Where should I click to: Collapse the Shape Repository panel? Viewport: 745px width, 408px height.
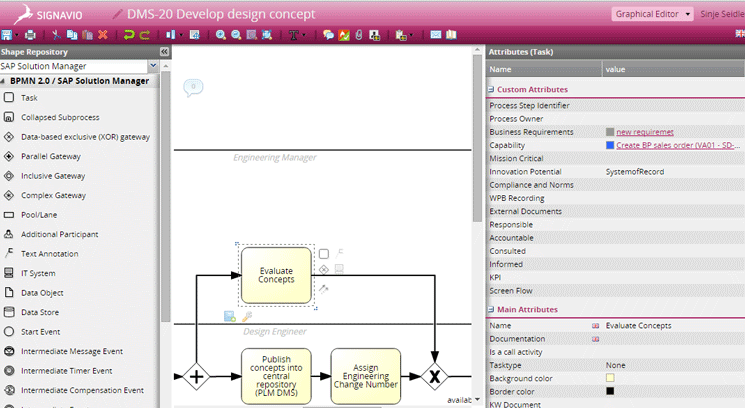164,52
